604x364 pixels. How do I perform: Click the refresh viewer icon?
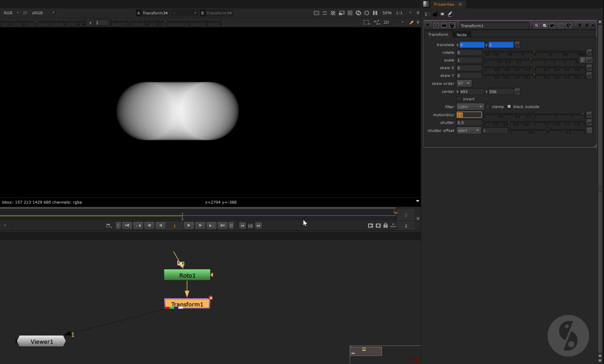(x=358, y=13)
